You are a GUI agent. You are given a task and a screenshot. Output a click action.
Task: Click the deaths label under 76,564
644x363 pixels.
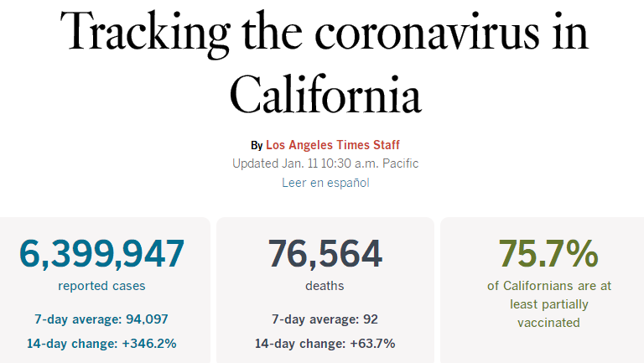[325, 286]
